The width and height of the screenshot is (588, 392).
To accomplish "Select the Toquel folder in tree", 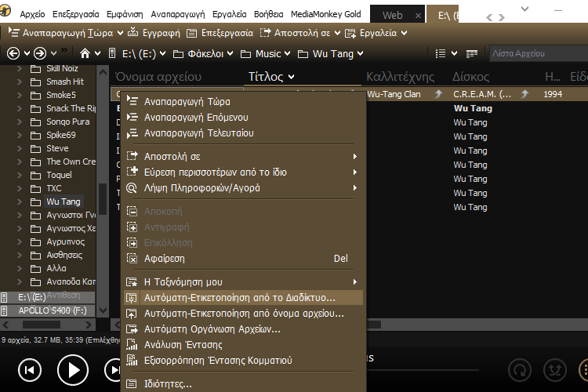I will tap(59, 175).
